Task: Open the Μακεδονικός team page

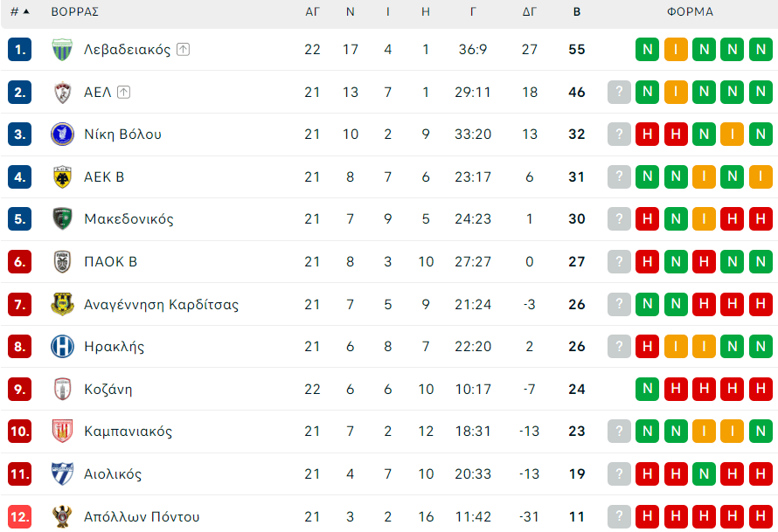Action: point(129,219)
